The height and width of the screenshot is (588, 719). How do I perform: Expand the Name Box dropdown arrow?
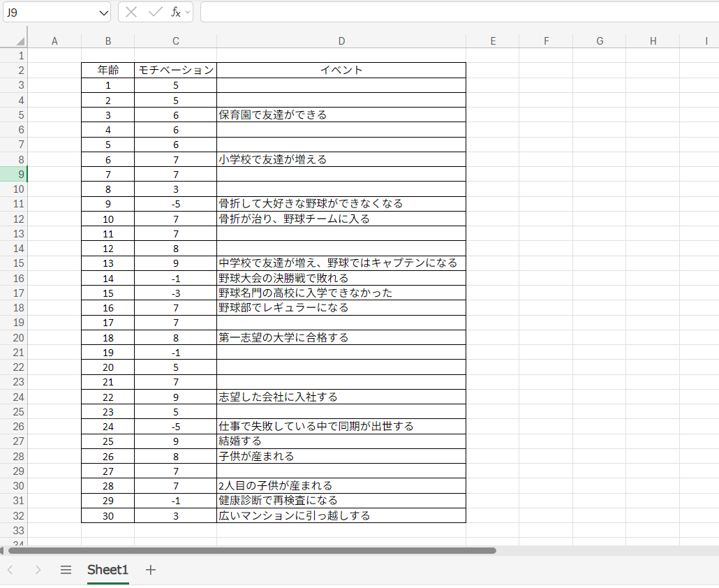pyautogui.click(x=104, y=13)
